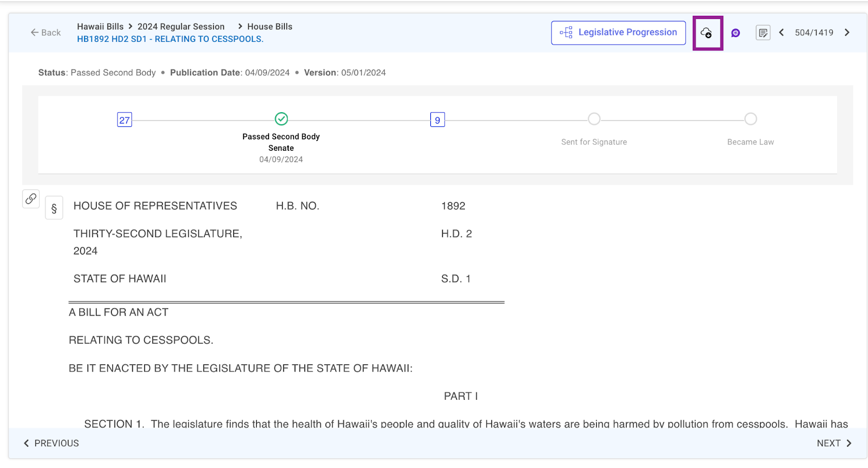This screenshot has width=868, height=468.
Task: Go to previous document with left chevron
Action: 782,33
